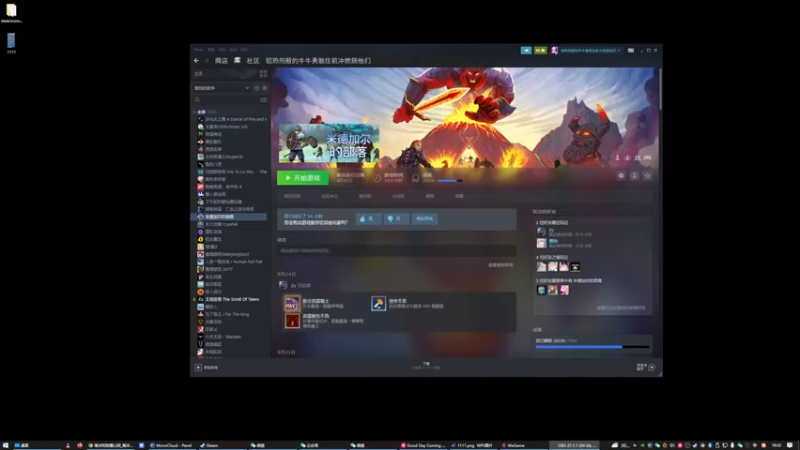The width and height of the screenshot is (800, 450).
Task: Click the library search field
Action: point(226,100)
